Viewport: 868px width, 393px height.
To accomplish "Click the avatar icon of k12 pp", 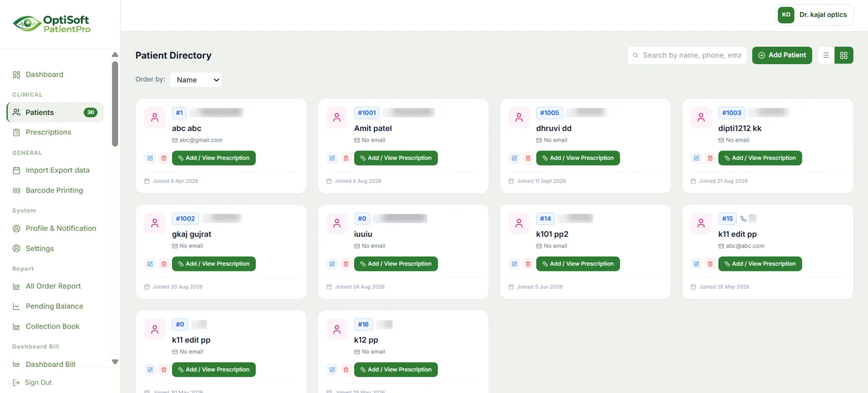I will pos(337,329).
